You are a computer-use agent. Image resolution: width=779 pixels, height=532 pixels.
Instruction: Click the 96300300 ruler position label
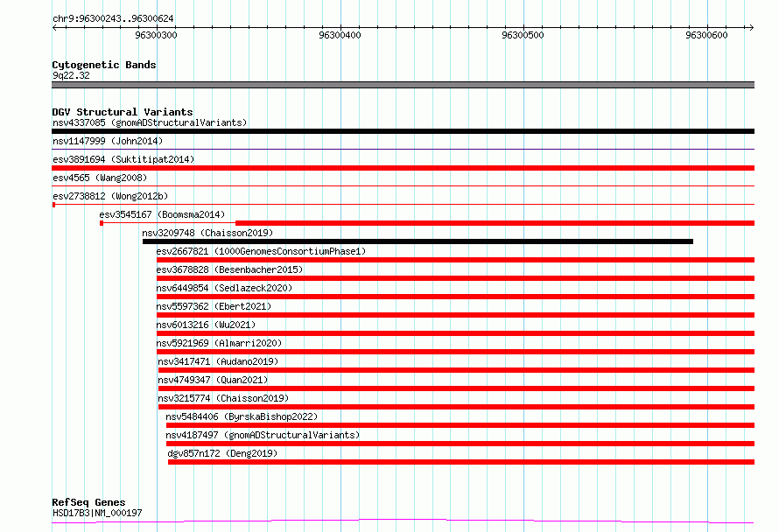click(156, 35)
